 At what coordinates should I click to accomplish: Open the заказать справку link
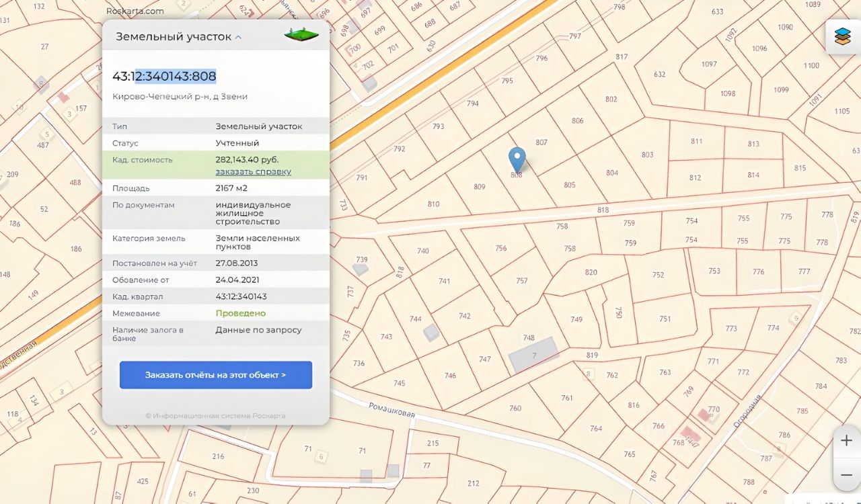coord(253,171)
